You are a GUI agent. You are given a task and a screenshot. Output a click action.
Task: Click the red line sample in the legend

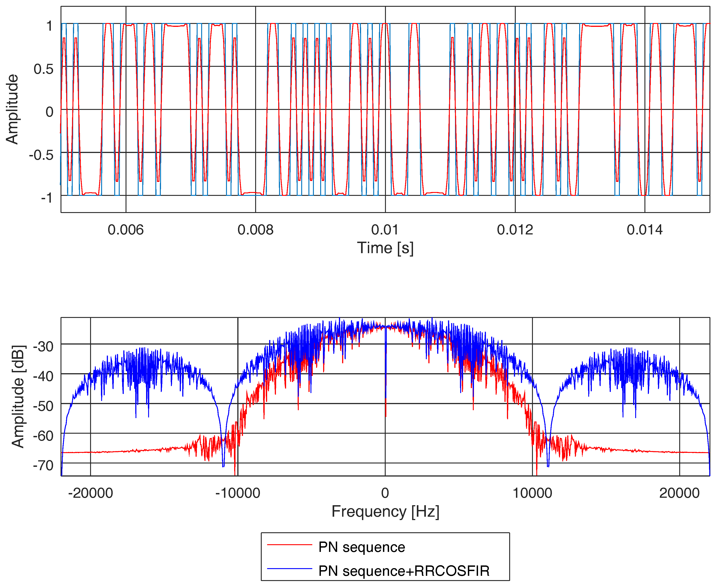289,545
